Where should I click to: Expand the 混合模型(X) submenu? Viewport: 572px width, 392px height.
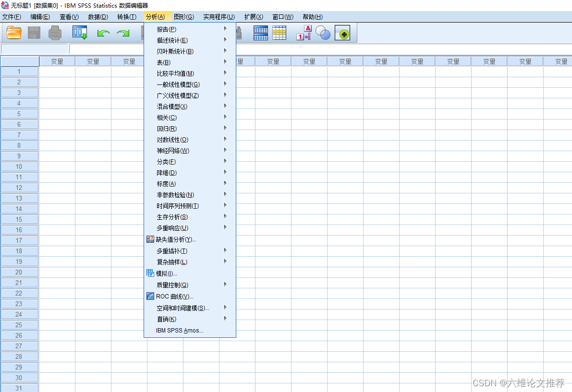click(x=190, y=107)
